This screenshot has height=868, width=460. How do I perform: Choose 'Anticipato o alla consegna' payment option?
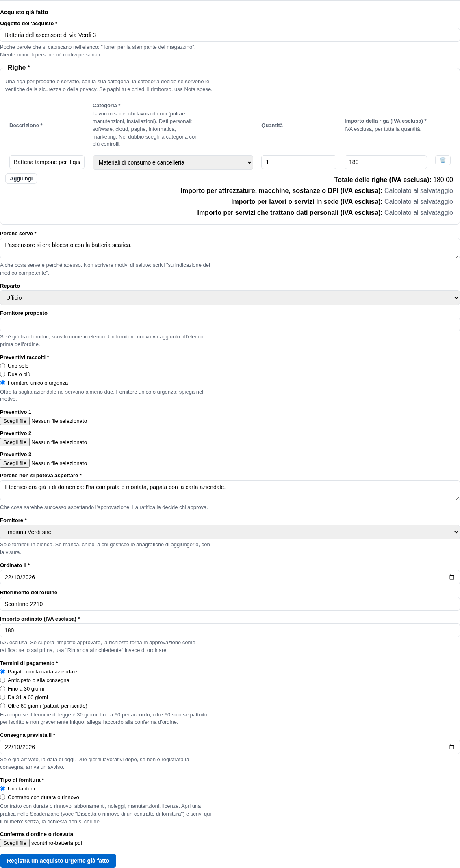3,680
